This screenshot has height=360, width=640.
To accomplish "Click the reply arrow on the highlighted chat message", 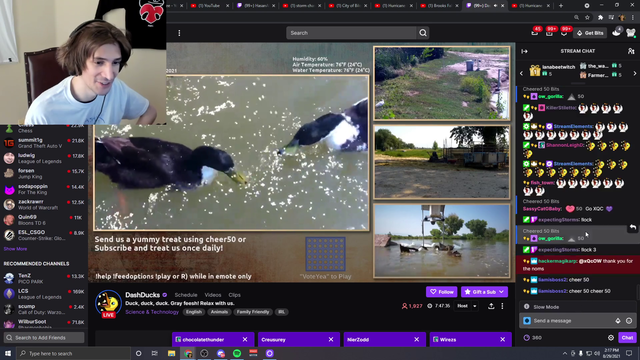I will click(x=632, y=227).
